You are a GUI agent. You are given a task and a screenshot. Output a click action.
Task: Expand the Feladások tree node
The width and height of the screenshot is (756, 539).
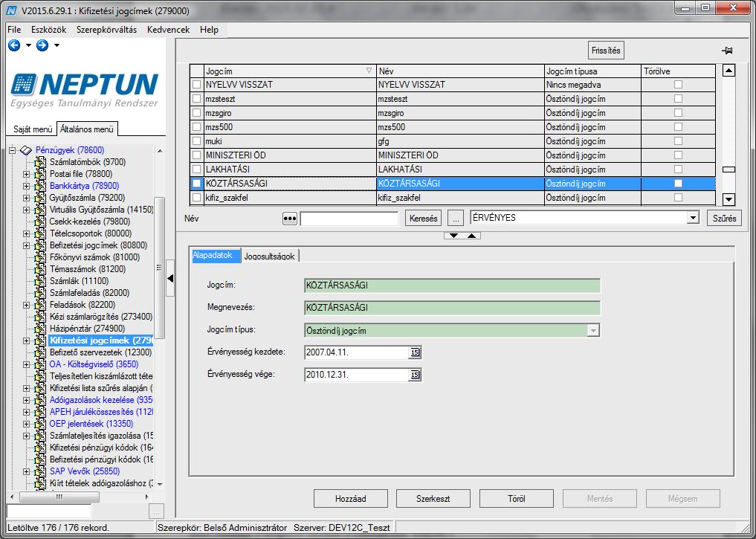coord(27,305)
